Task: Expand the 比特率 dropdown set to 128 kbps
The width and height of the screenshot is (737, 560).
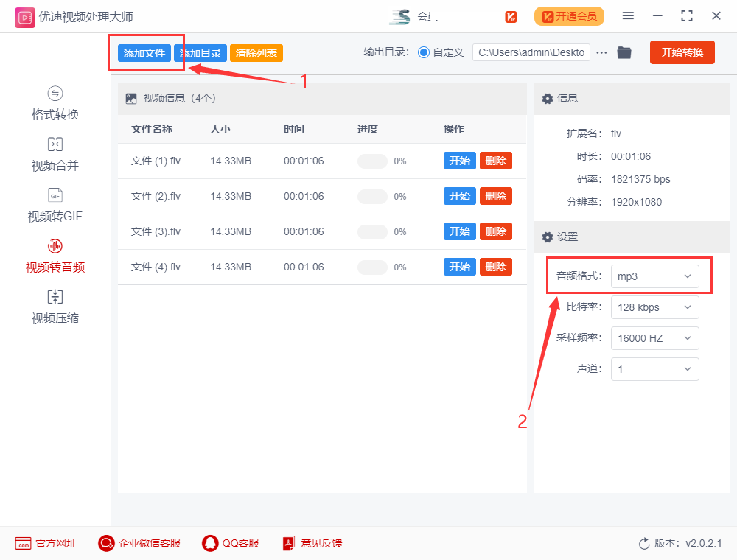Action: tap(654, 307)
